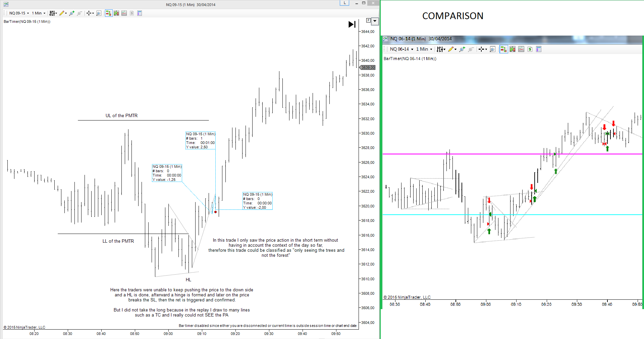The height and width of the screenshot is (339, 644).
Task: Click the 3539,00 current price marker
Action: (368, 67)
